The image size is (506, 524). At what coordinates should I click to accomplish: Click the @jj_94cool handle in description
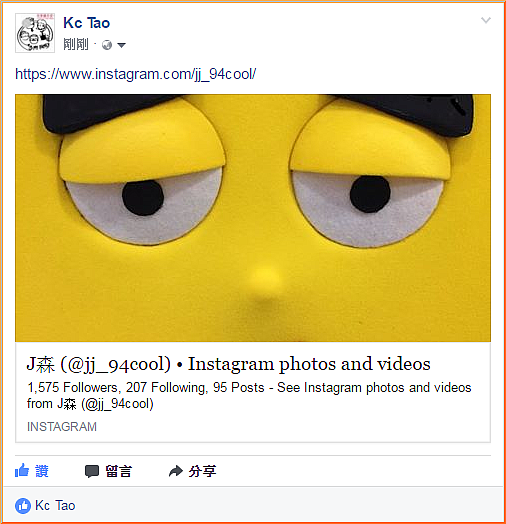[x=117, y=404]
